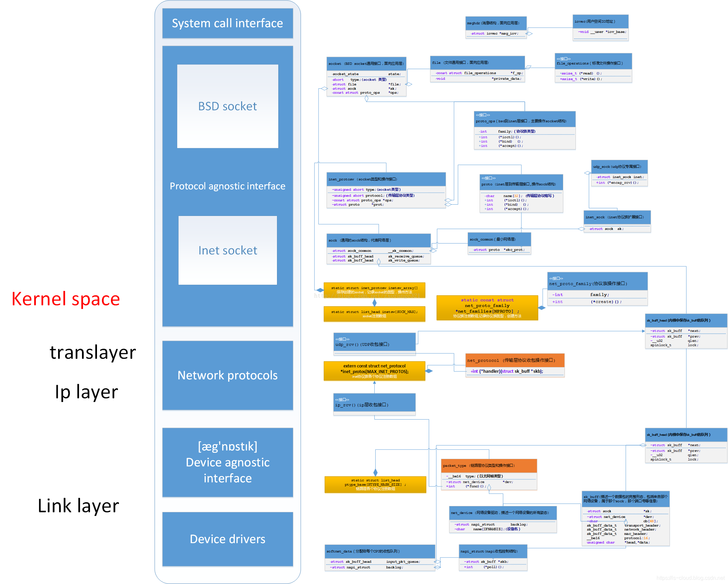Click the 'socket_state state;' field

pyautogui.click(x=366, y=74)
